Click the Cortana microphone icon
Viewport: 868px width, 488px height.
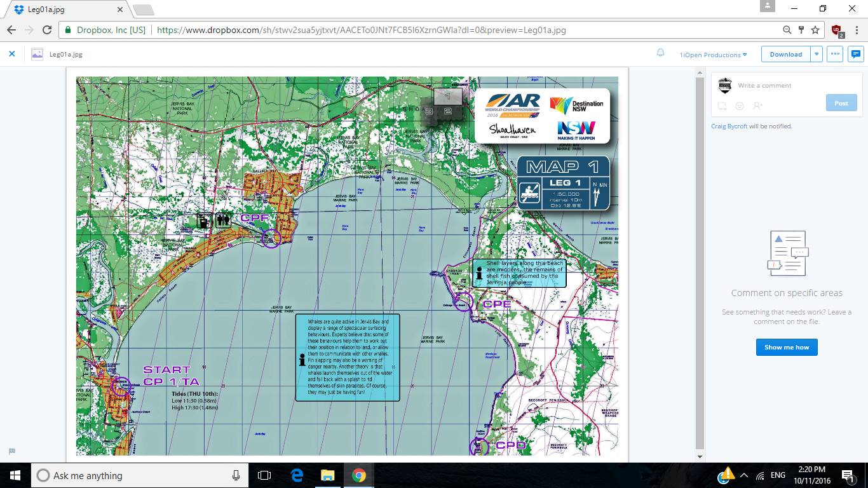(x=236, y=475)
